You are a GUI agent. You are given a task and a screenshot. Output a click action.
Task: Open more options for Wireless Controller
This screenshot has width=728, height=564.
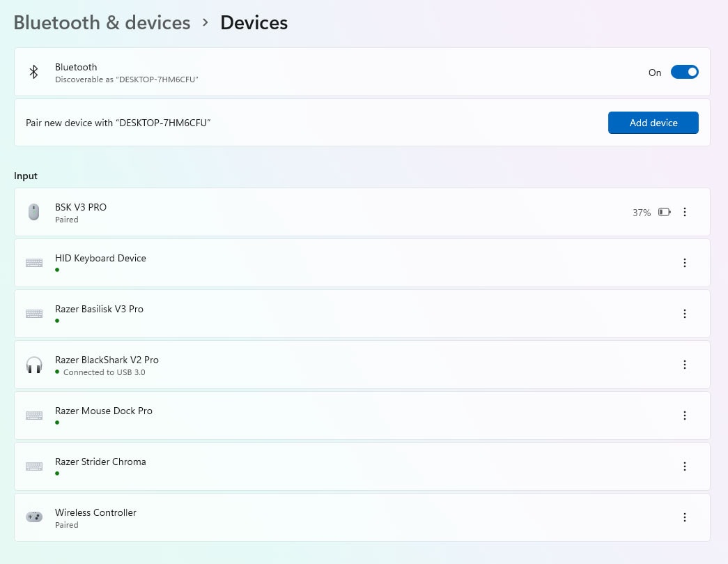(x=684, y=517)
